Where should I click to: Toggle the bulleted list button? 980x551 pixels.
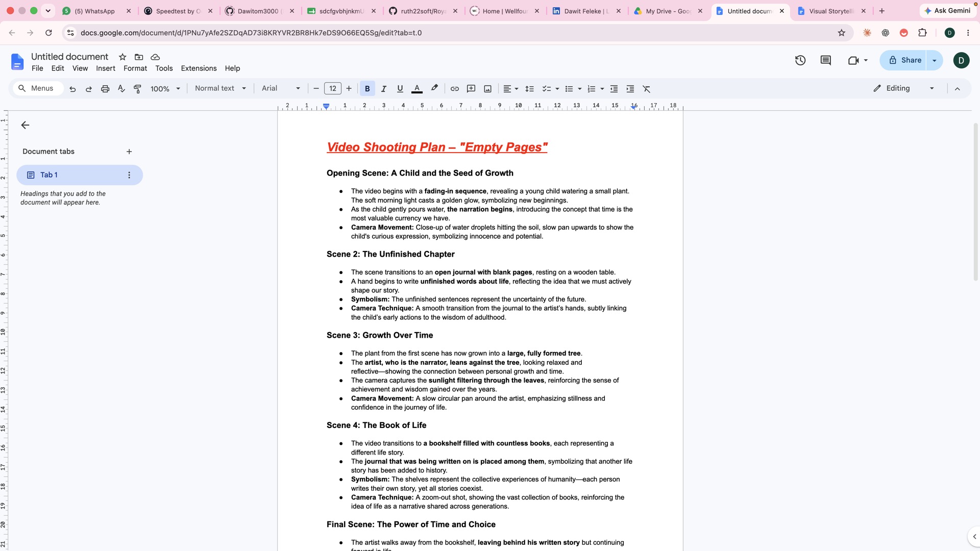pyautogui.click(x=569, y=89)
